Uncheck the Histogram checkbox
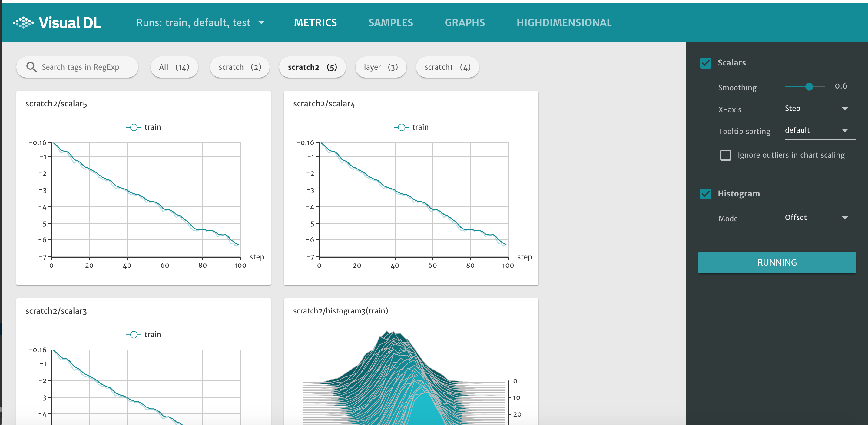868x425 pixels. click(706, 194)
